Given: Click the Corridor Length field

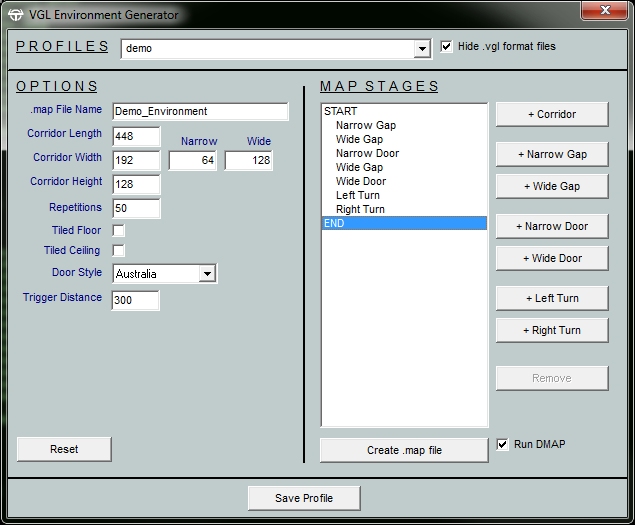Looking at the screenshot, I should tap(136, 136).
